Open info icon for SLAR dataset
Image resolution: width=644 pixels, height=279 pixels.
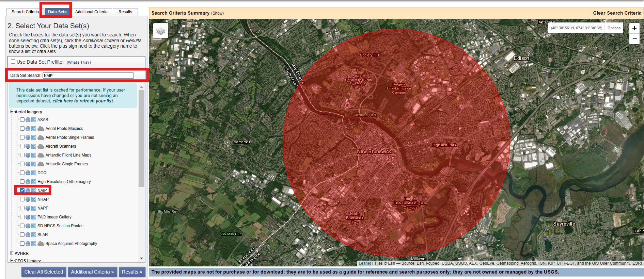(28, 235)
